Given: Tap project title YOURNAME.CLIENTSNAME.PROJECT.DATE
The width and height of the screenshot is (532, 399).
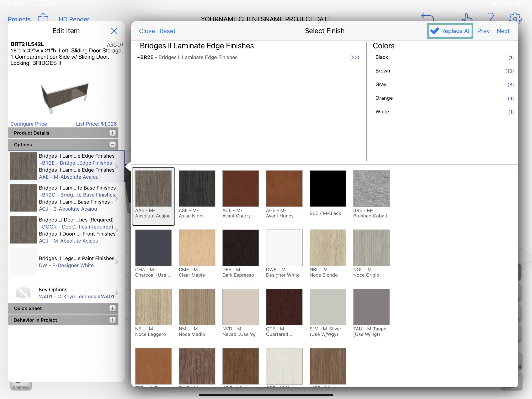Looking at the screenshot, I should 266,19.
